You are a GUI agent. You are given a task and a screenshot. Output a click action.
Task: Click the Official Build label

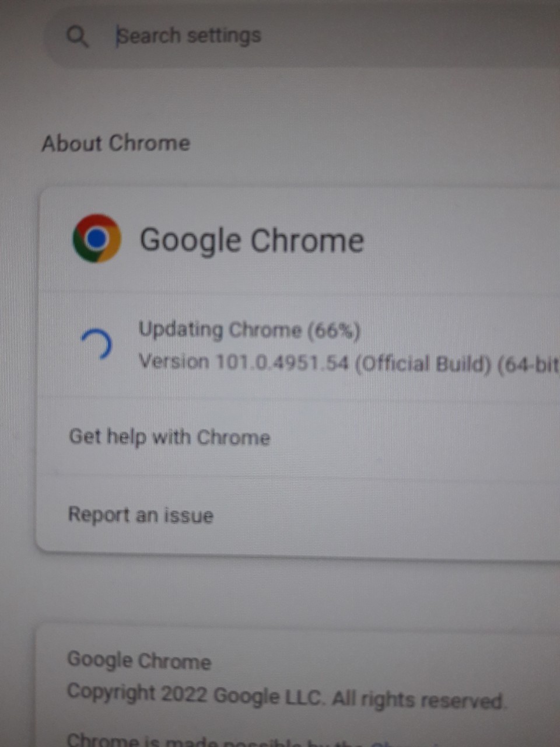point(423,364)
